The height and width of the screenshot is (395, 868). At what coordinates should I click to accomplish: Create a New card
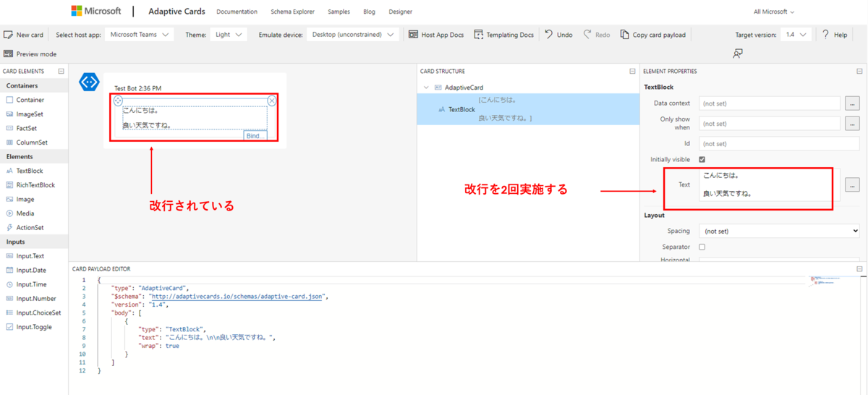pyautogui.click(x=24, y=35)
